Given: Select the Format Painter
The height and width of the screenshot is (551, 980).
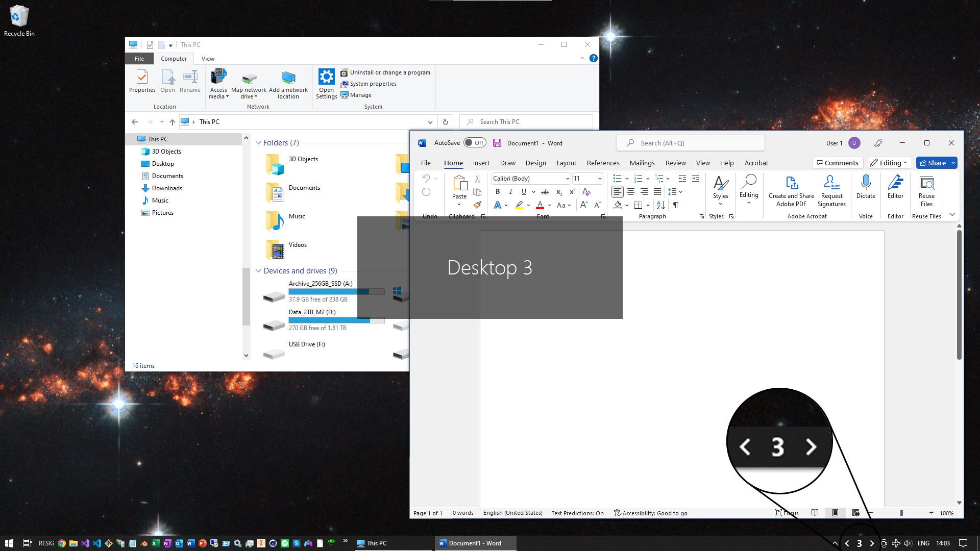Looking at the screenshot, I should click(477, 205).
